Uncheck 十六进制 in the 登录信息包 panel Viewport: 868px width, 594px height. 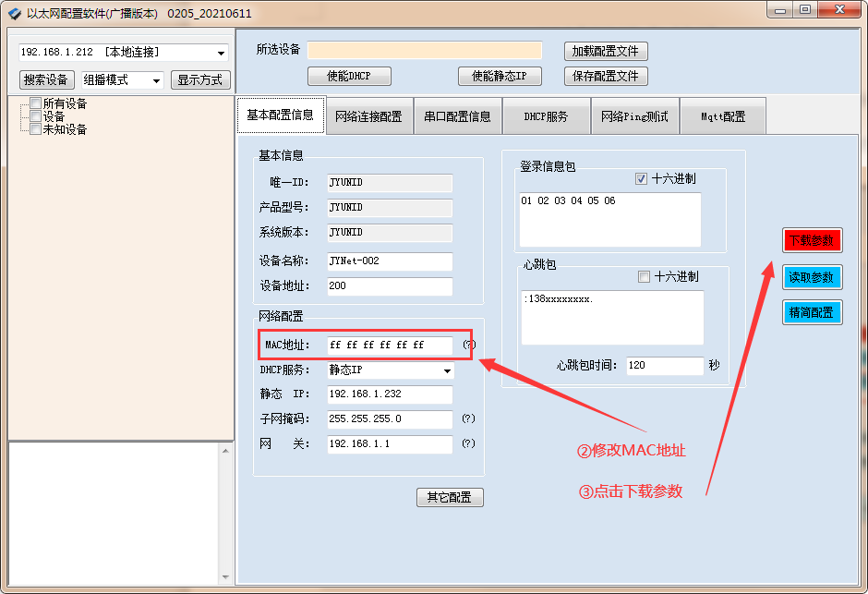coord(642,179)
